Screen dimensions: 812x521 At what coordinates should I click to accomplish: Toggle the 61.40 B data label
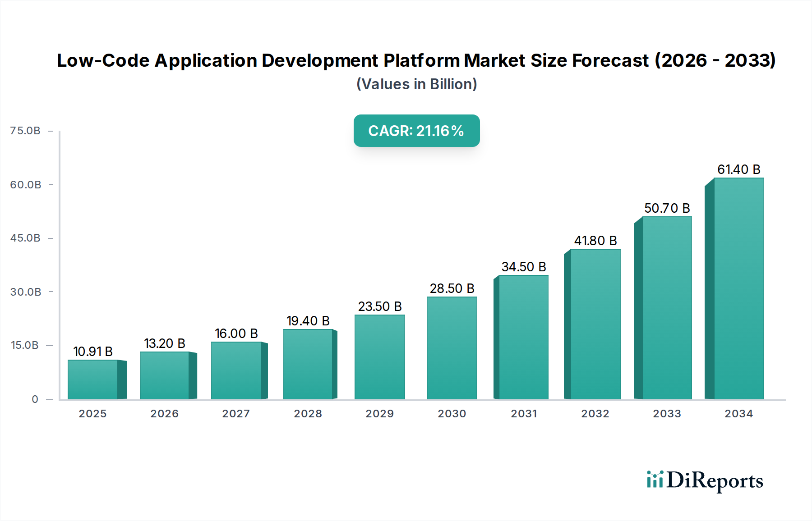(x=739, y=169)
